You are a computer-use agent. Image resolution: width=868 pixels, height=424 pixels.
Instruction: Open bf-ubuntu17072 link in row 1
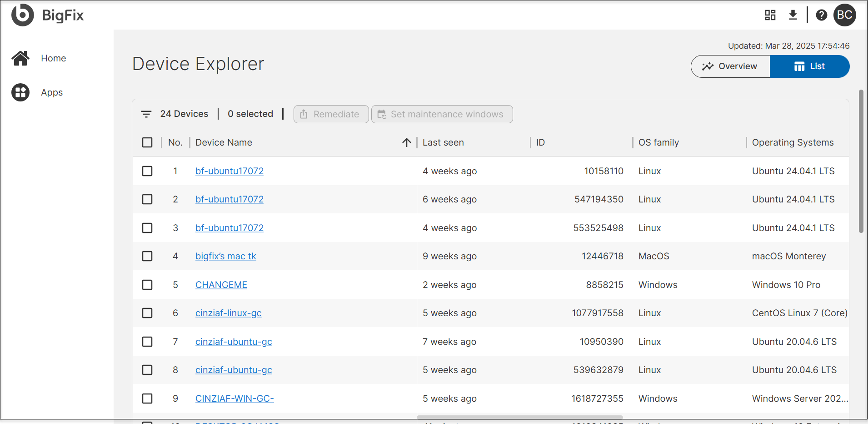click(229, 171)
